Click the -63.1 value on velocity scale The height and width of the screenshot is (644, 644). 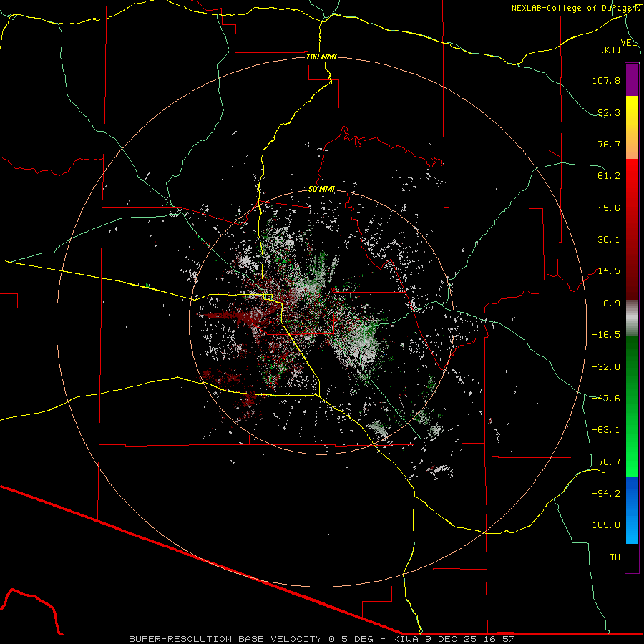606,430
